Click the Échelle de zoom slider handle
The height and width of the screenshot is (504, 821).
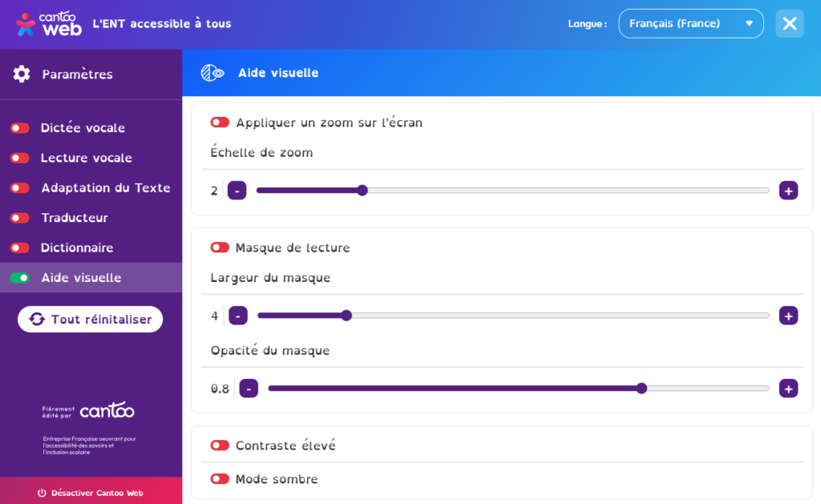point(362,191)
